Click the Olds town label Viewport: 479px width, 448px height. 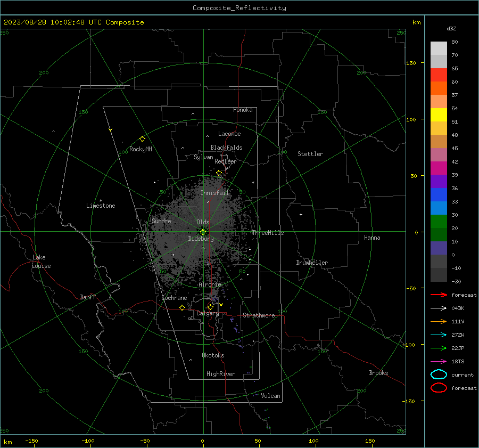pyautogui.click(x=203, y=222)
